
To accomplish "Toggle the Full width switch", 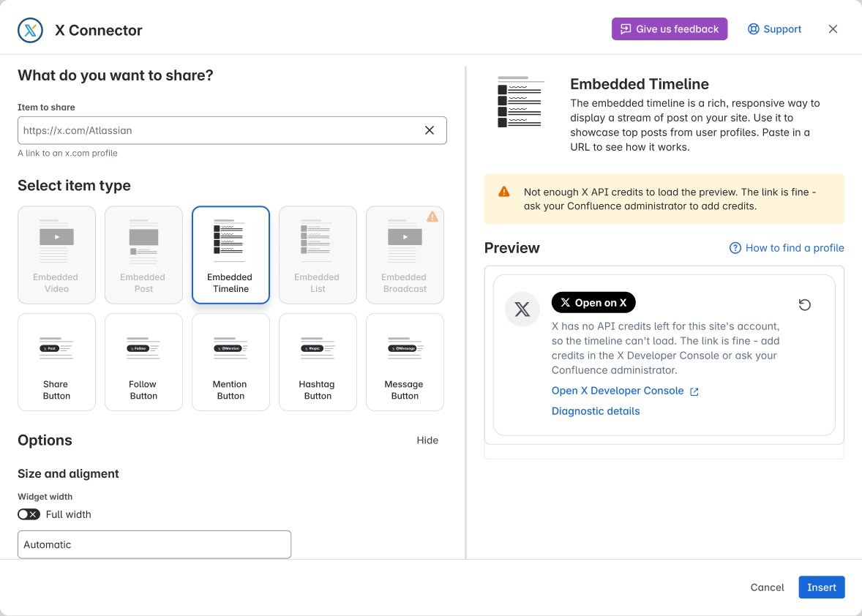I will [29, 514].
